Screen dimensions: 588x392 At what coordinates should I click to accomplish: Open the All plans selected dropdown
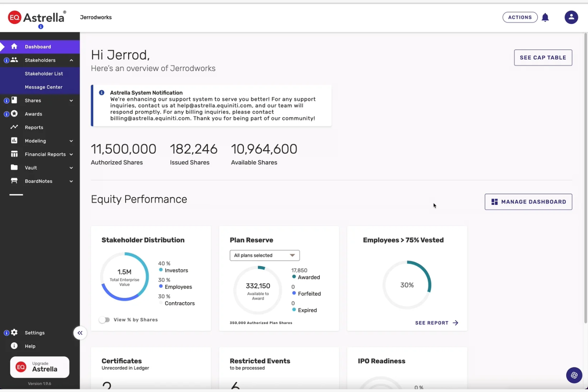[x=264, y=255]
